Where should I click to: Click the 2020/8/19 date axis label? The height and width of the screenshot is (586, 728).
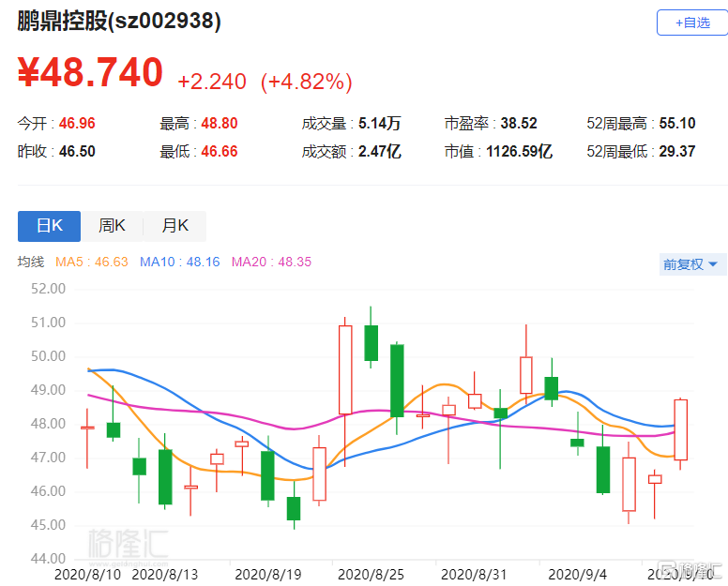[268, 575]
